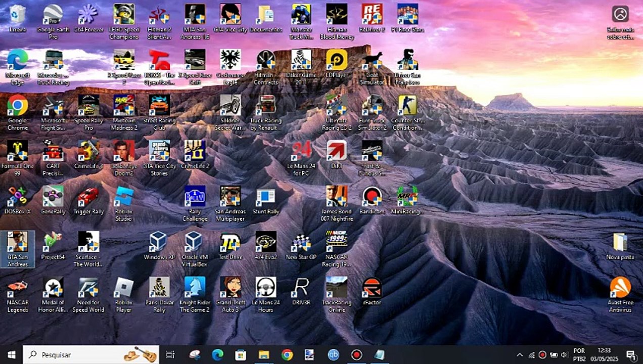Select the Trigger Rally icon

pos(88,201)
